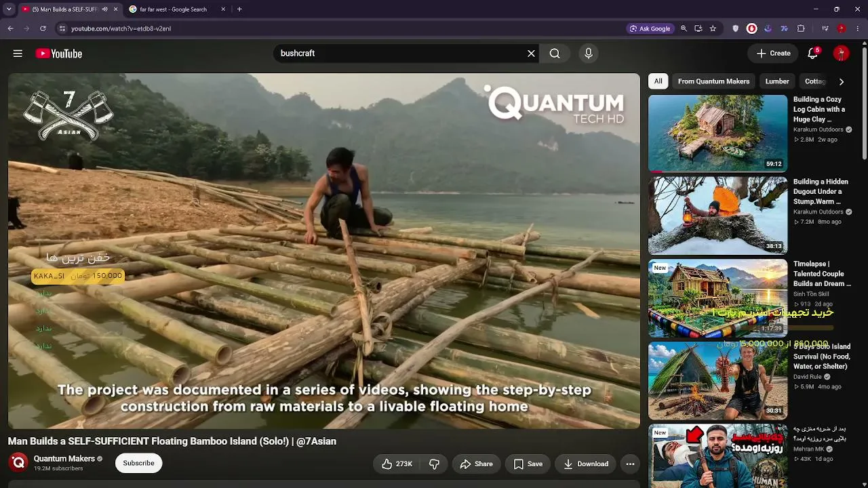Open more actions three-dot menu
This screenshot has width=868, height=488.
point(630,464)
